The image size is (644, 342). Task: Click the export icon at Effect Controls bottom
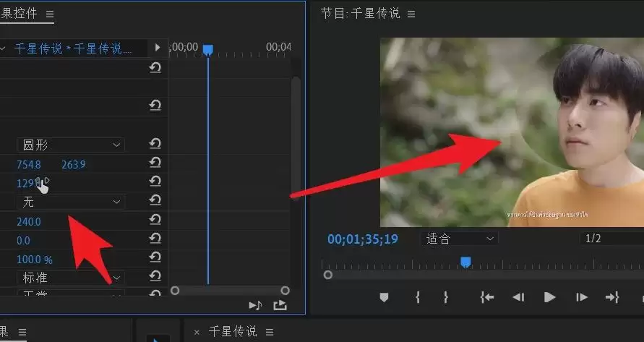tap(280, 305)
